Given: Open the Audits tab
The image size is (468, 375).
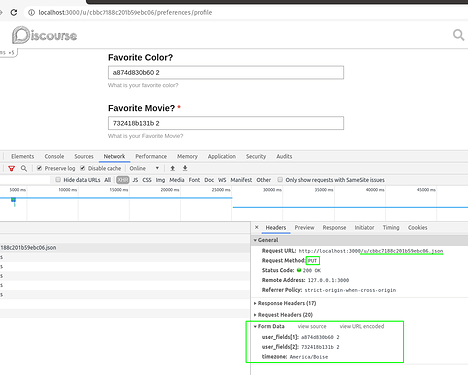Looking at the screenshot, I should [284, 156].
